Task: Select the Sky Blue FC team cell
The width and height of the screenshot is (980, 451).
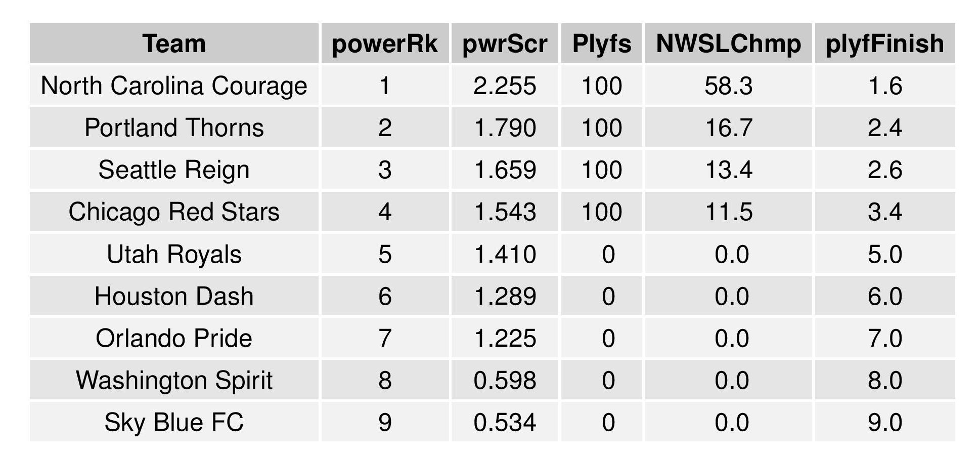Action: 174,422
